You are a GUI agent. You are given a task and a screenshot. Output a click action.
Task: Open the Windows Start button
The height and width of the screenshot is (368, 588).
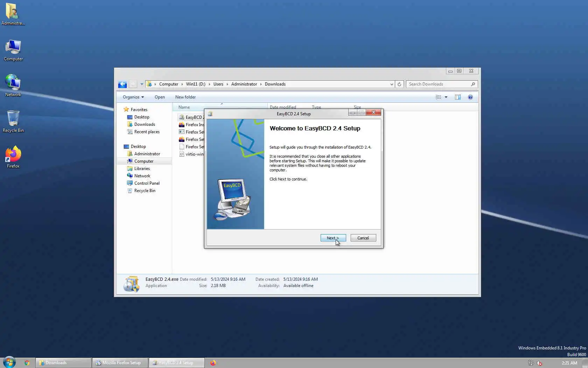[x=9, y=362]
